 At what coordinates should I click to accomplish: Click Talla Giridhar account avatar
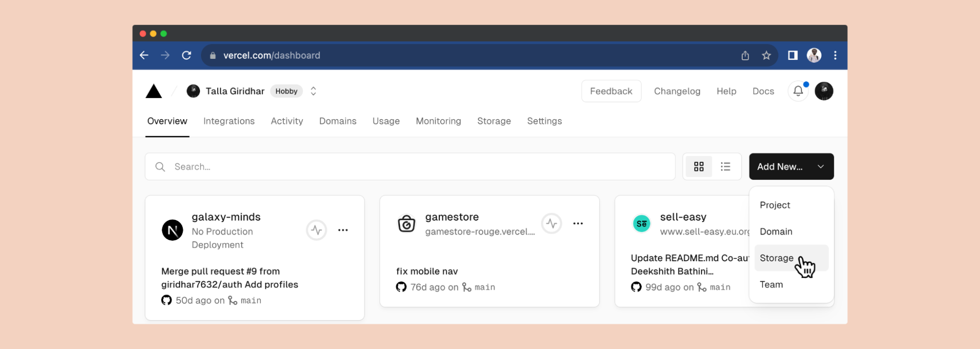point(193,91)
